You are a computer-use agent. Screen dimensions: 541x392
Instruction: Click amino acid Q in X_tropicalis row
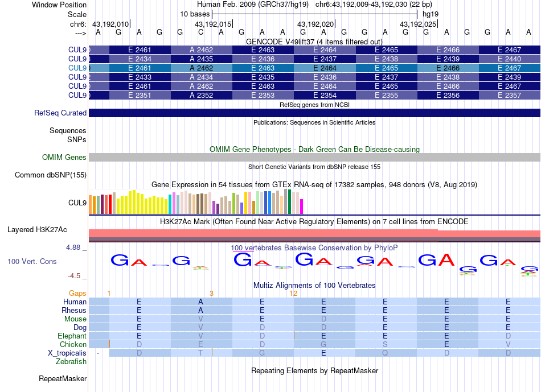(385, 353)
